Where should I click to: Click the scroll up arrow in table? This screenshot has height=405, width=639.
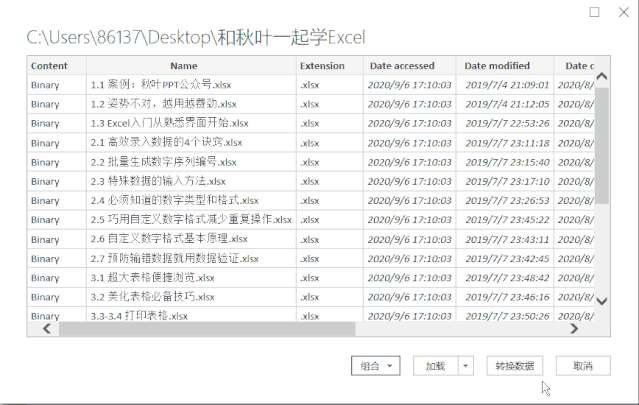(x=602, y=76)
